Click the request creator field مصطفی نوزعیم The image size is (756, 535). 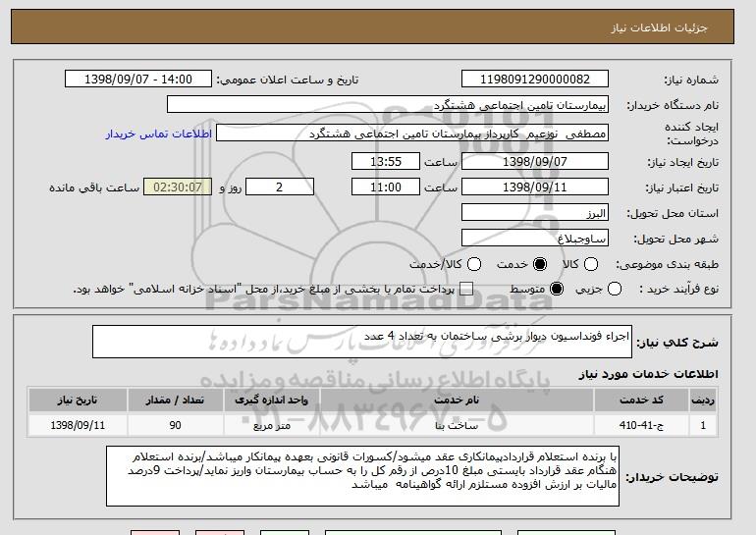[x=412, y=134]
